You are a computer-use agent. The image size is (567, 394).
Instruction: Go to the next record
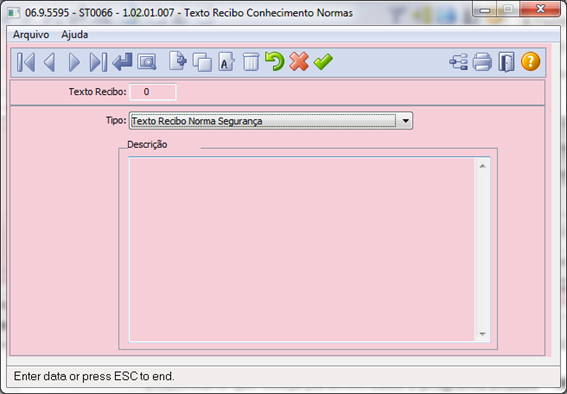[x=74, y=62]
